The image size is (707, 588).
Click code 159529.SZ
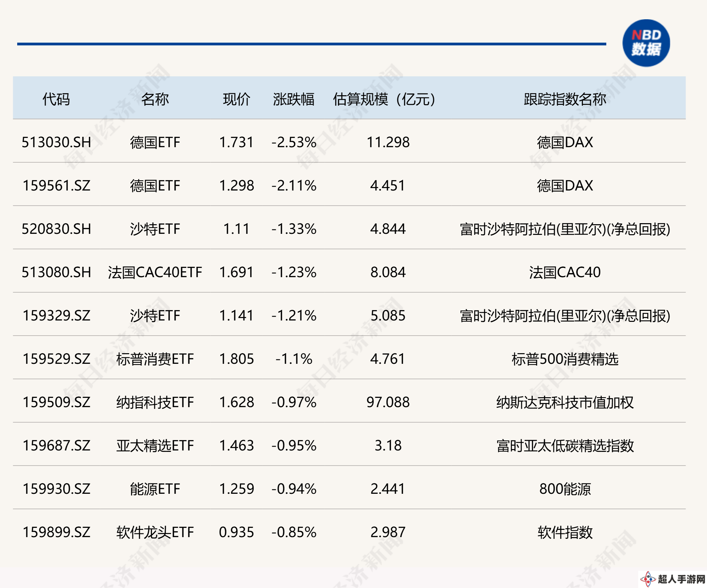pyautogui.click(x=56, y=359)
